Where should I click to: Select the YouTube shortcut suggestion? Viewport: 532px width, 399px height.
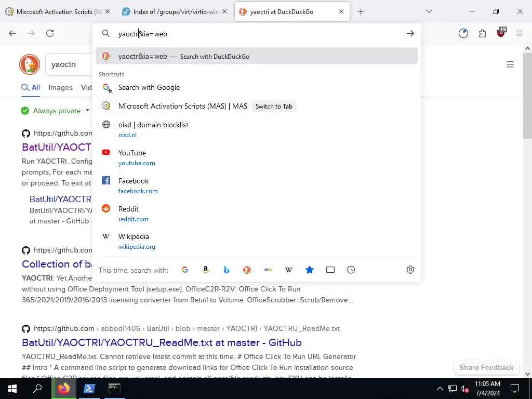click(x=257, y=158)
